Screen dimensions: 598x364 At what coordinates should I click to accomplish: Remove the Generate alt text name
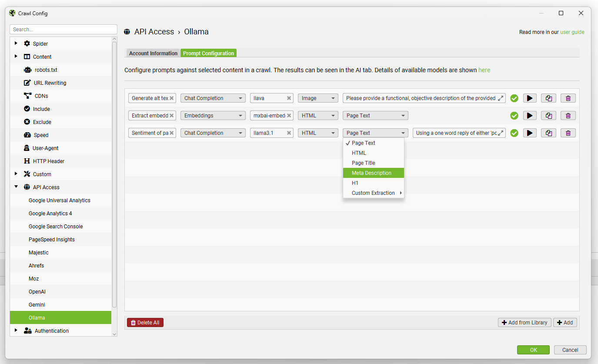pos(172,98)
